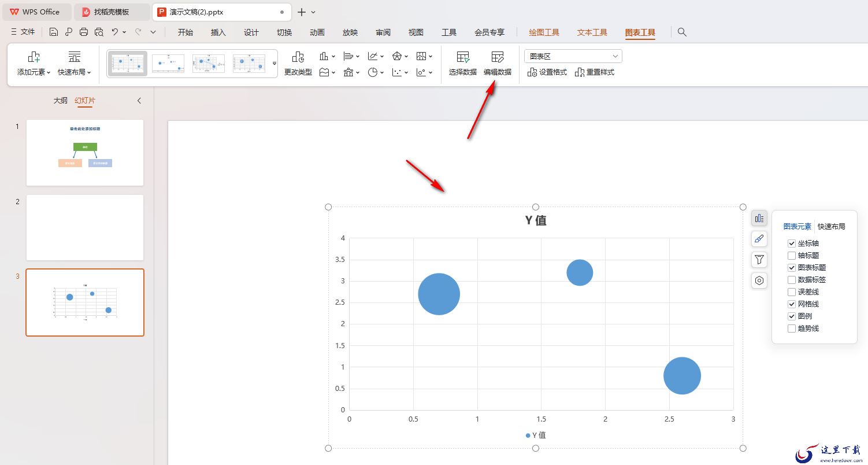
Task: Open the 文件 menu
Action: click(x=23, y=32)
